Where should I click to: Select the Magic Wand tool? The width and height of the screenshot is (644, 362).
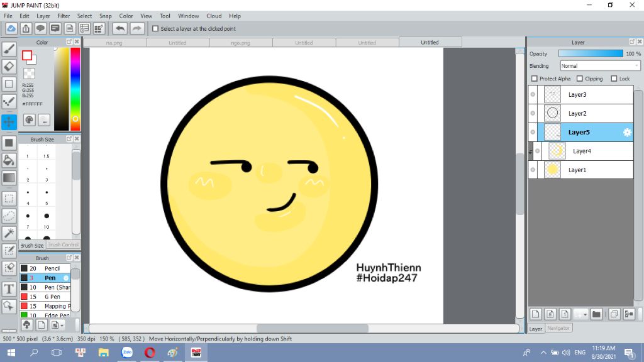(9, 233)
